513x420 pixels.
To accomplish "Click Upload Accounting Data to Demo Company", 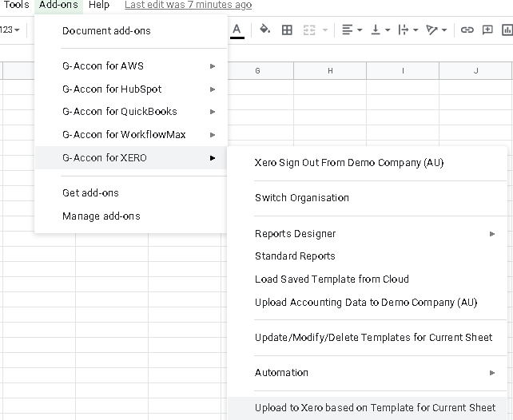I will tap(367, 303).
